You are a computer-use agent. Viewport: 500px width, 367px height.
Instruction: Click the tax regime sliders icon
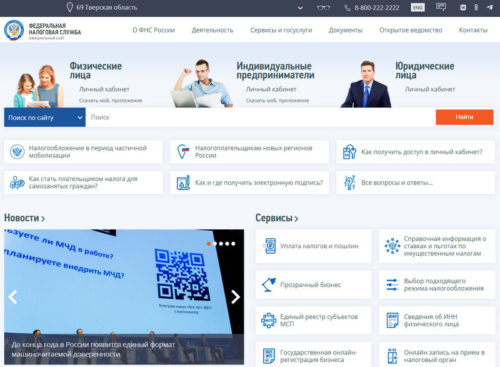[392, 285]
